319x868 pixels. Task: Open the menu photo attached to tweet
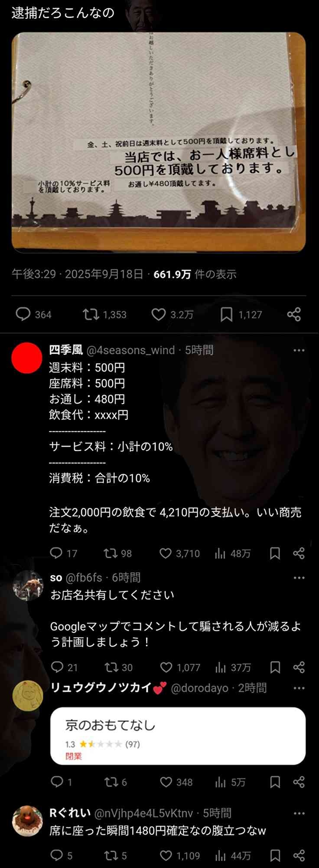coord(159,142)
